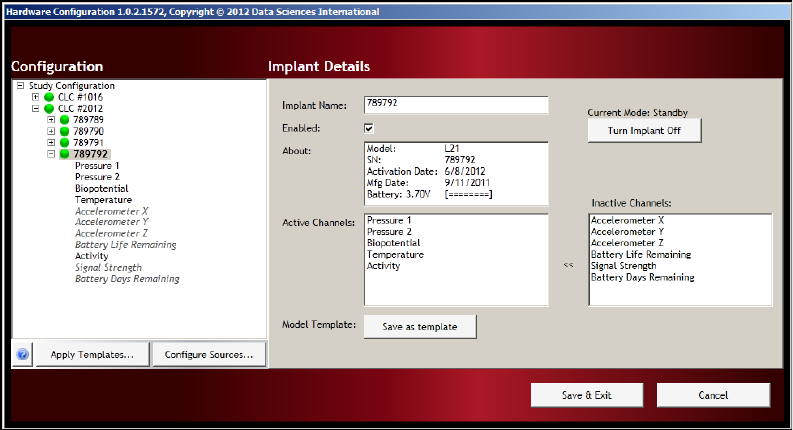
Task: Click the Turn Implant Off button
Action: [x=644, y=131]
